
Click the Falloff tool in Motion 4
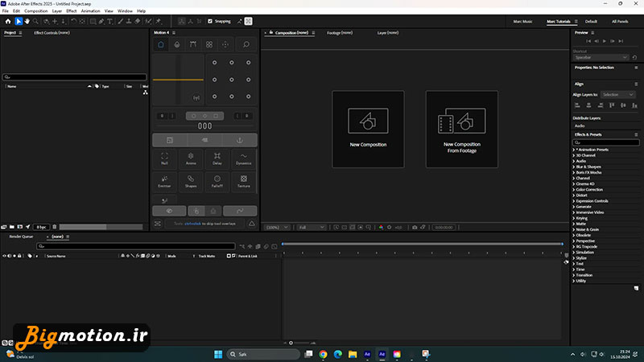coord(217,181)
